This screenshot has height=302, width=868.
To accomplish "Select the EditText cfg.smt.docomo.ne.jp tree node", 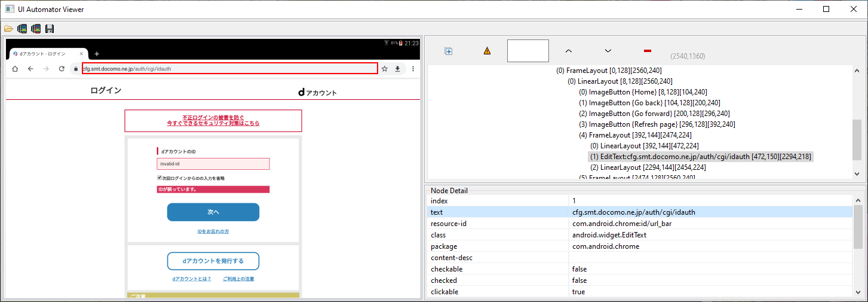I will [x=701, y=157].
